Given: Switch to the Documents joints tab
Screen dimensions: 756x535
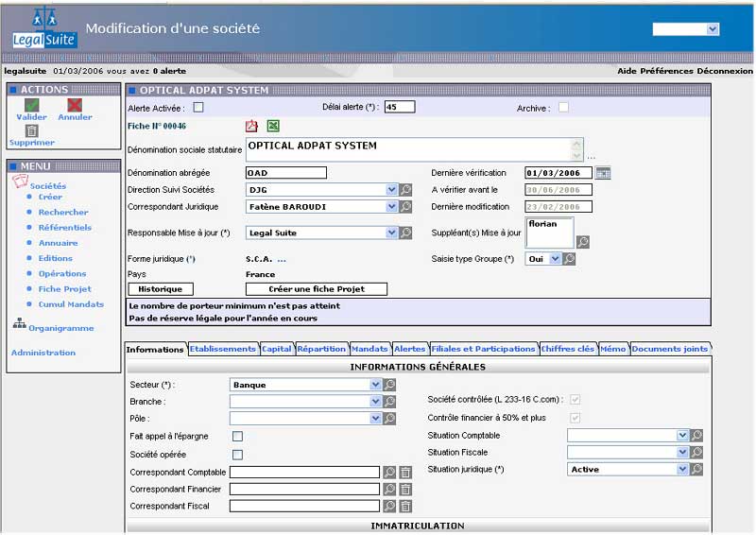Looking at the screenshot, I should [x=670, y=349].
